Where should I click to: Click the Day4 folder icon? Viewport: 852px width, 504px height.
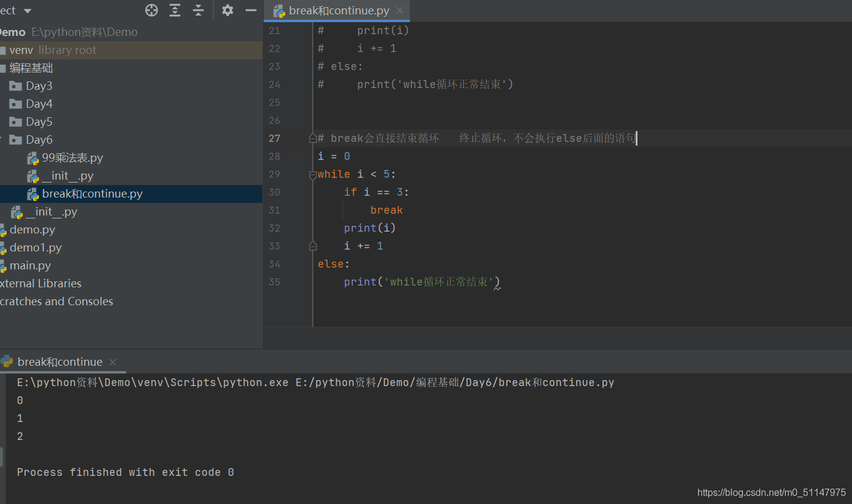(x=16, y=104)
